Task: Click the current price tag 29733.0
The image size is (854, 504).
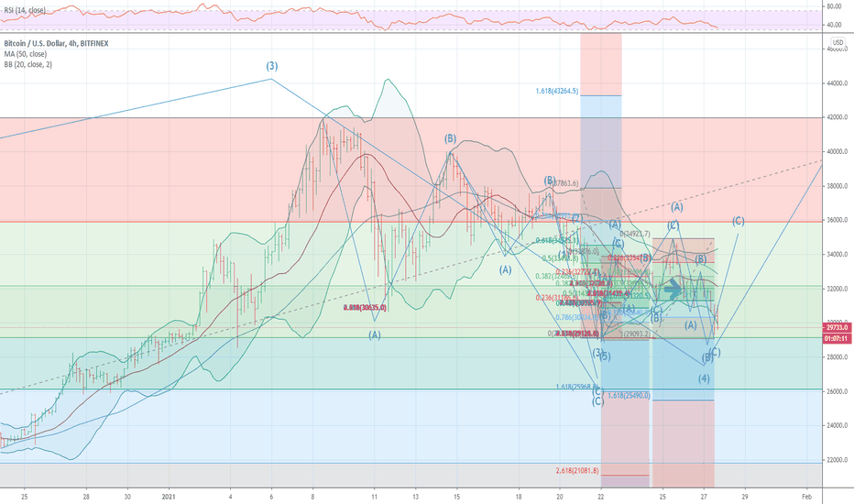Action: point(838,328)
